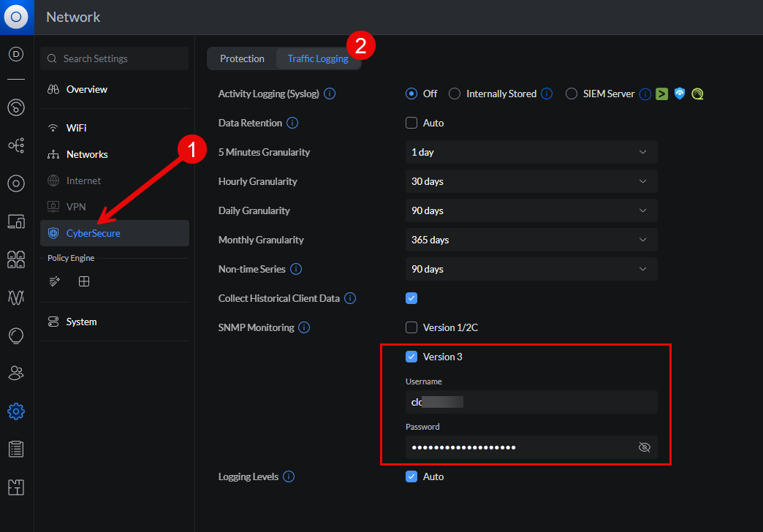
Task: Click the green Splunk SIEM icon
Action: pos(662,94)
